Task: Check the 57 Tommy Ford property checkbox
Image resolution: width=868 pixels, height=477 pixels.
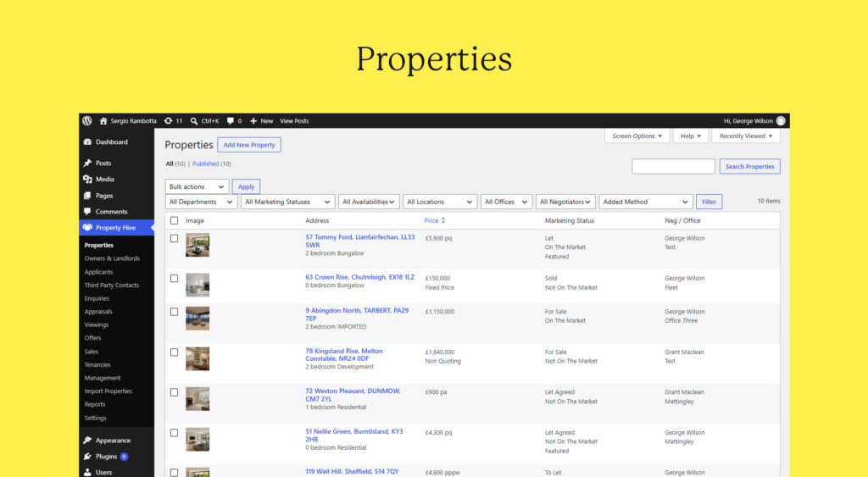Action: (175, 239)
